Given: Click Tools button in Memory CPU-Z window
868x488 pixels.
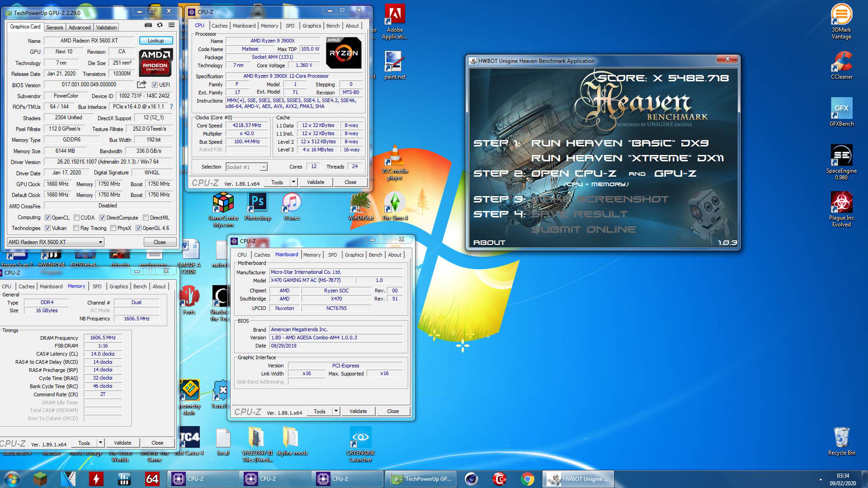Looking at the screenshot, I should [x=84, y=443].
